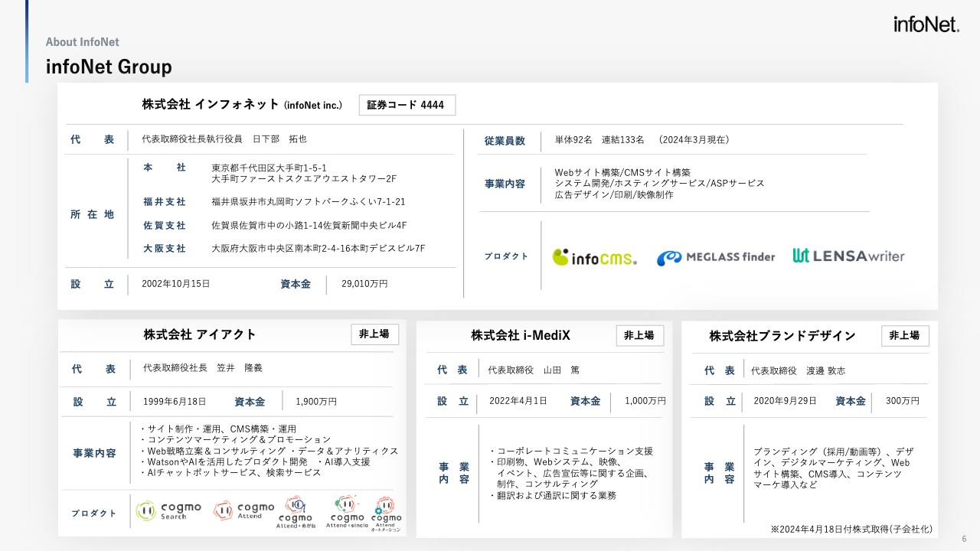The width and height of the screenshot is (980, 551).
Task: Click the infoNet Group heading
Action: pyautogui.click(x=108, y=67)
